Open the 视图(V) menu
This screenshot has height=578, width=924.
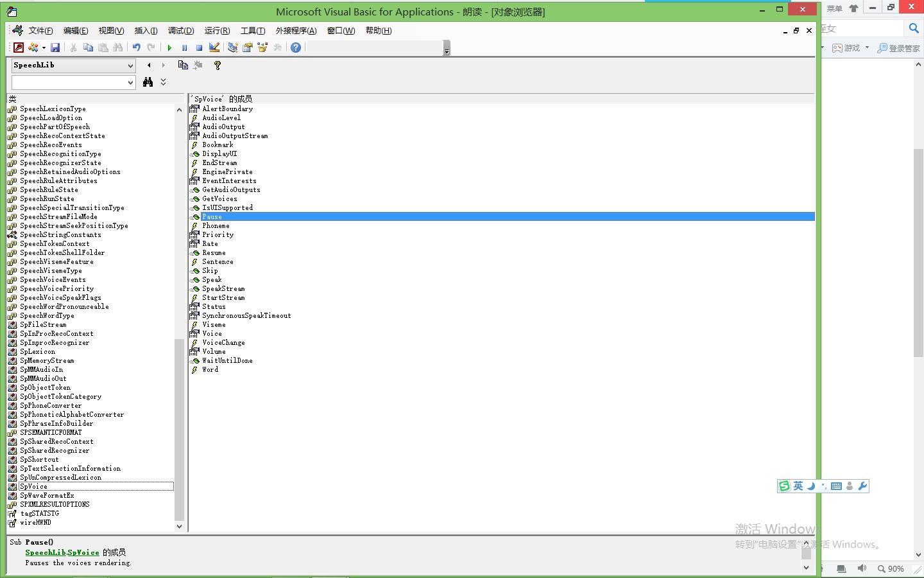(x=111, y=31)
